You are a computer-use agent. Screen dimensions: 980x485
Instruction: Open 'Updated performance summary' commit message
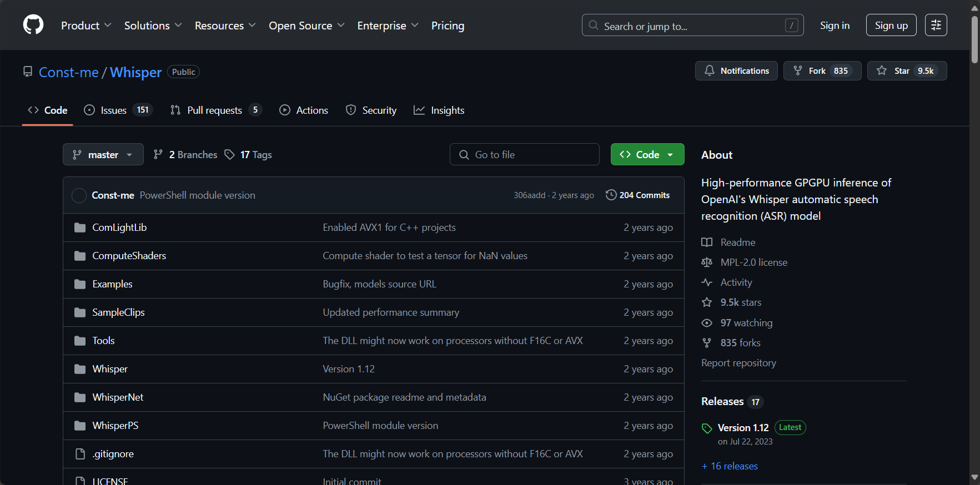(x=391, y=312)
